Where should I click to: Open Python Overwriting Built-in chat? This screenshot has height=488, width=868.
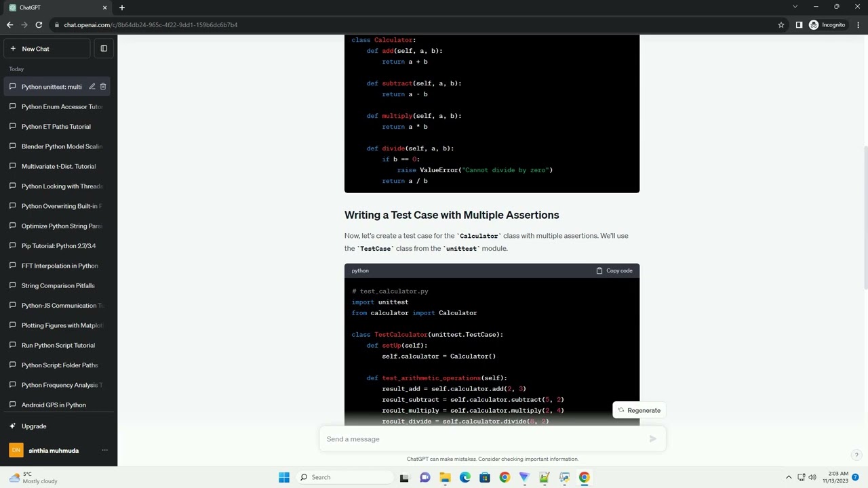57,206
